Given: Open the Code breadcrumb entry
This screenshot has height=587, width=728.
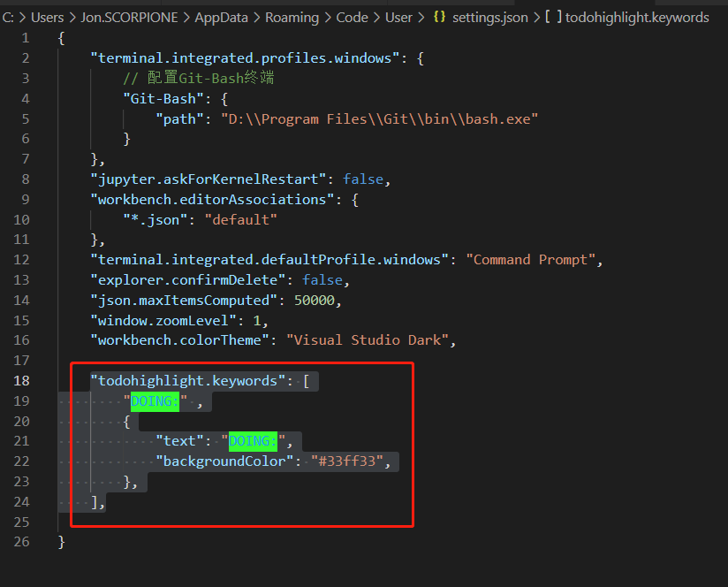Looking at the screenshot, I should [352, 17].
